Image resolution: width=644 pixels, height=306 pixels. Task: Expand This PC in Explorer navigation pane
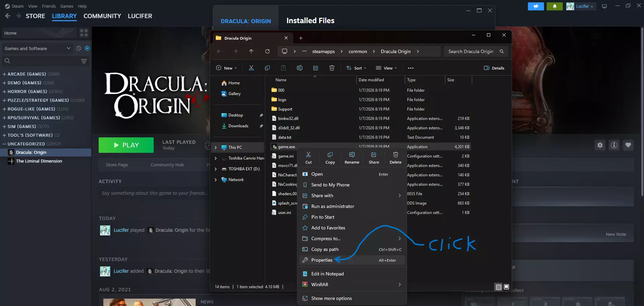click(215, 147)
